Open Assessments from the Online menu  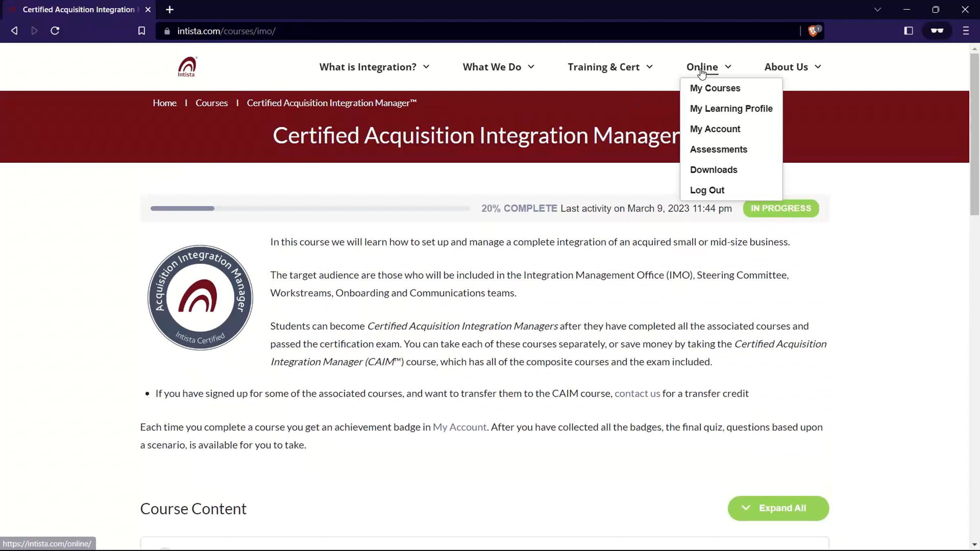point(718,149)
